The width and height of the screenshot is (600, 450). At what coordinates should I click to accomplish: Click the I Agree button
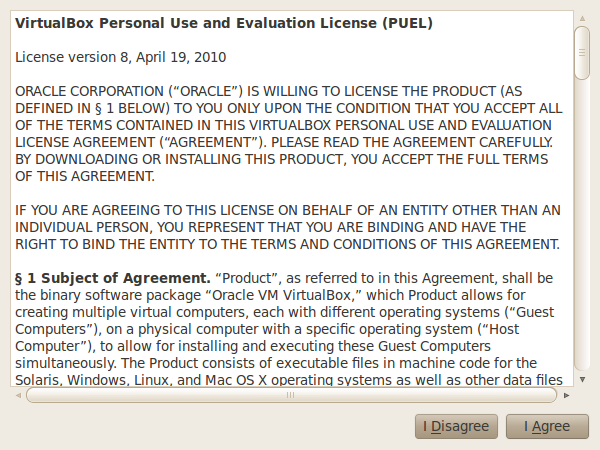(x=546, y=426)
